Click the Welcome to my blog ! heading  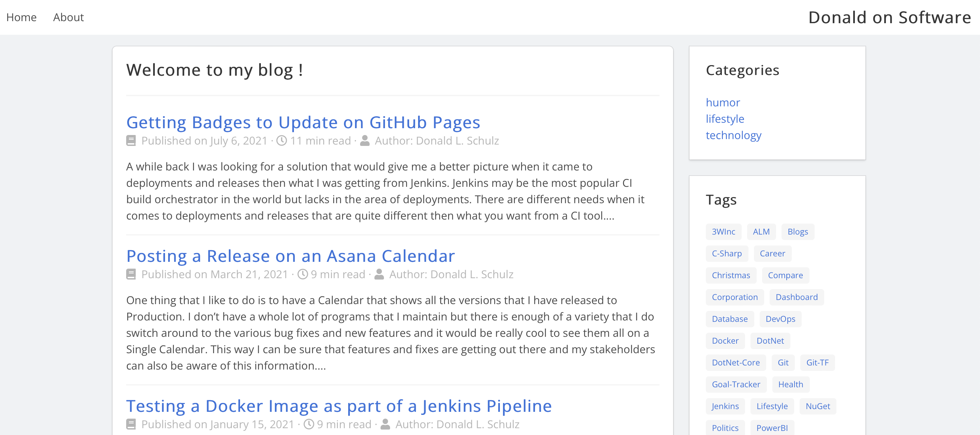point(214,70)
